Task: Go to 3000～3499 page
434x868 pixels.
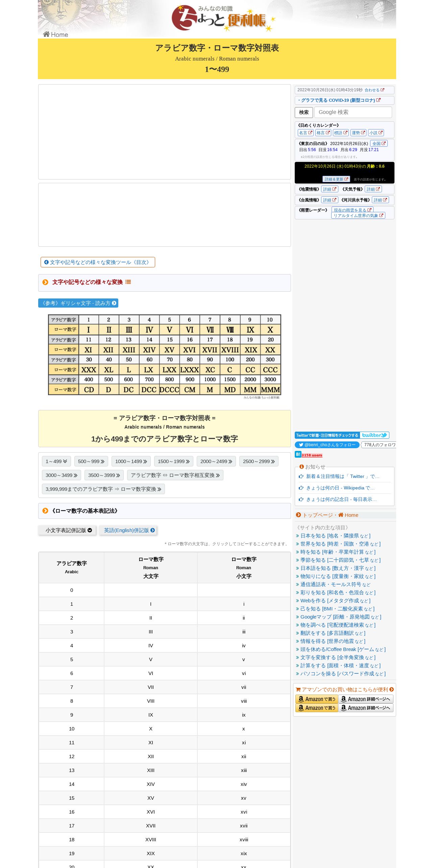Action: point(62,475)
